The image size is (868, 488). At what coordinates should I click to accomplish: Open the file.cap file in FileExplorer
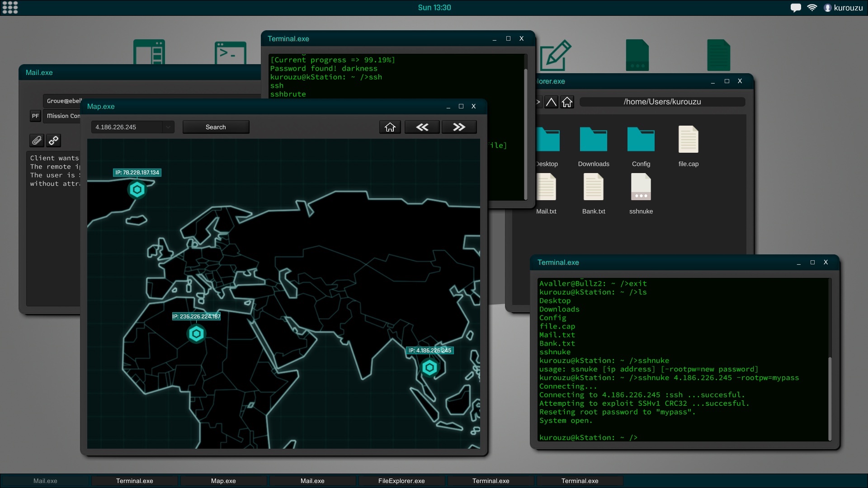tap(688, 139)
